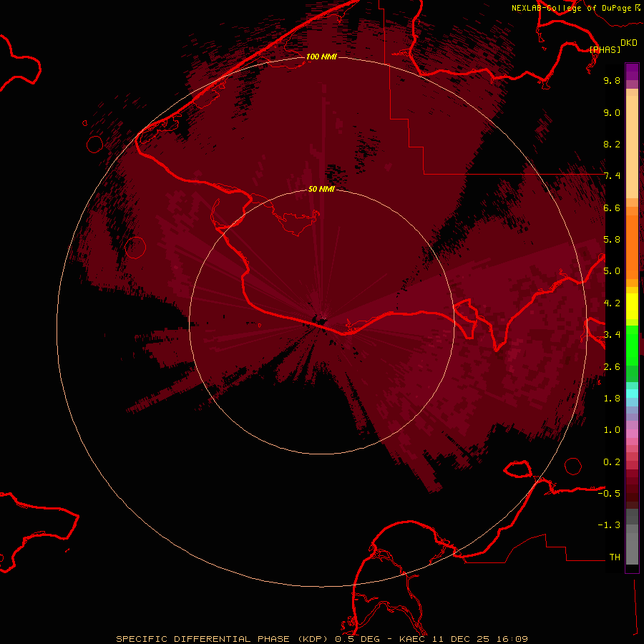Click the -1.3 value on the color scale
This screenshot has height=644, width=644.
coord(609,525)
